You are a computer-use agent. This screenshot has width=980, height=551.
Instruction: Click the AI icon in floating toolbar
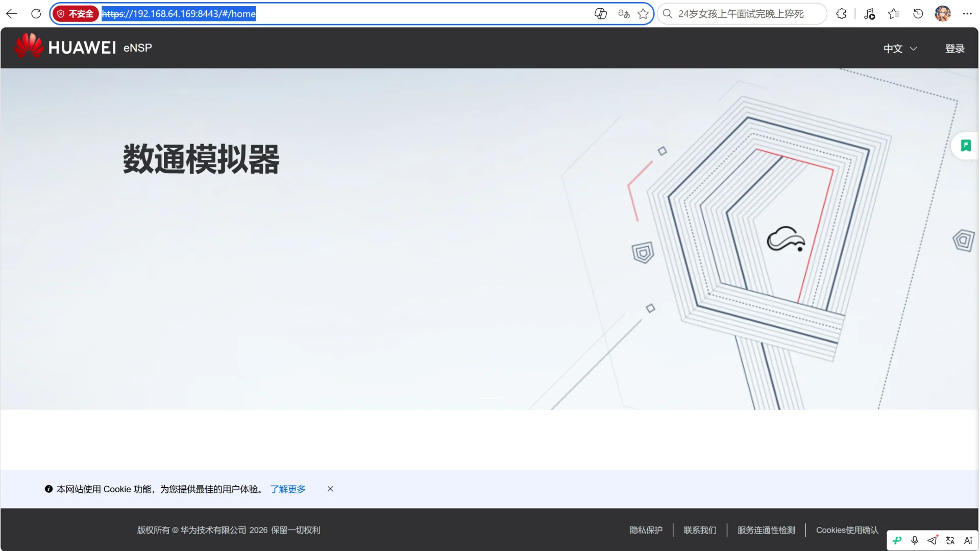pos(968,540)
